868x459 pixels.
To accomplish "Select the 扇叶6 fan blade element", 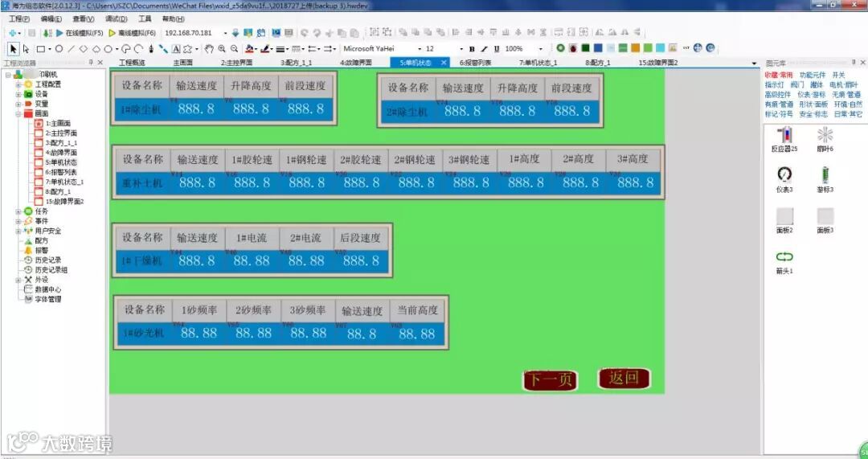I will click(825, 139).
